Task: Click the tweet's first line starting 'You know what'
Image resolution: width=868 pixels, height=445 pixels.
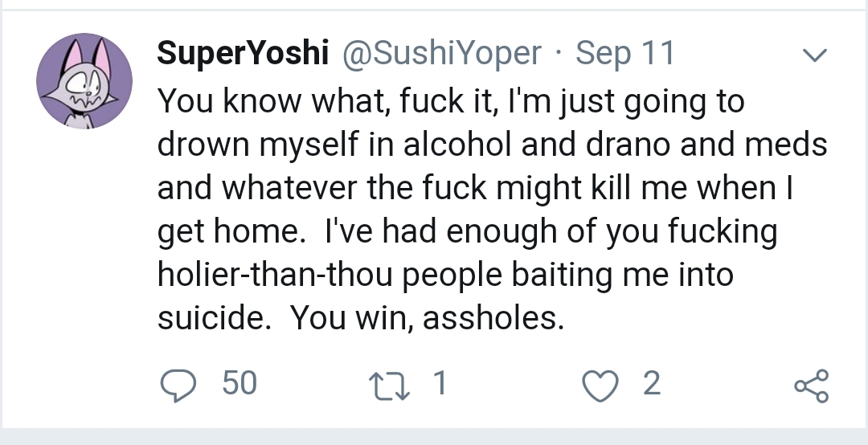Action: pyautogui.click(x=450, y=102)
